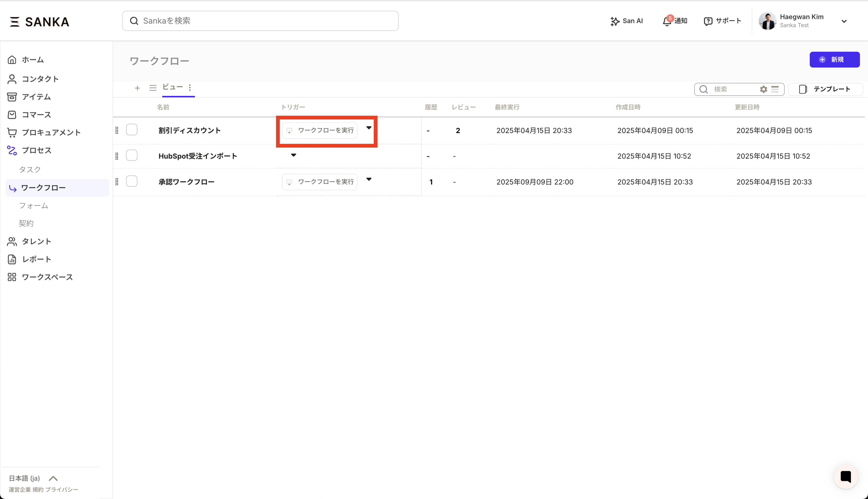Screen dimensions: 868x499
Task: Click the hamburger menu icon beside SANKA
Action: point(14,22)
